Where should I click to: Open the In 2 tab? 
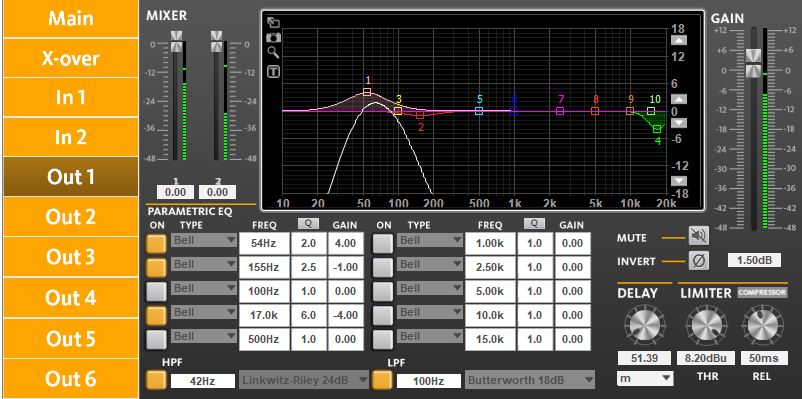pos(71,137)
